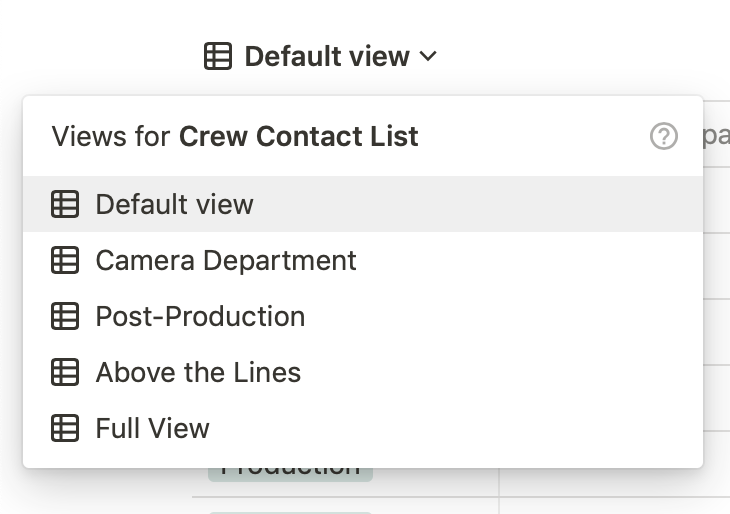730x514 pixels.
Task: Click the Default view title above the menu
Action: (x=326, y=57)
